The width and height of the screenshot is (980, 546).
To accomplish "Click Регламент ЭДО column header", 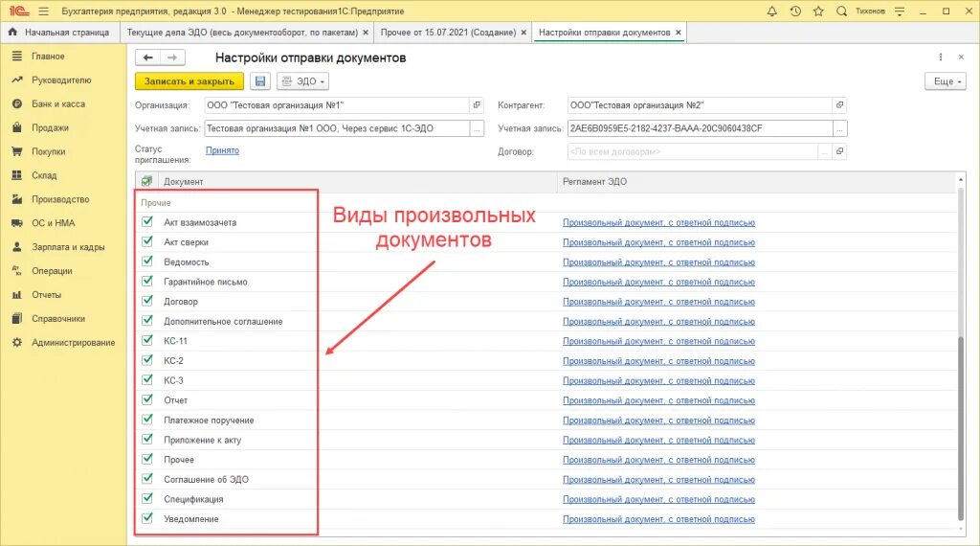I will tap(756, 181).
